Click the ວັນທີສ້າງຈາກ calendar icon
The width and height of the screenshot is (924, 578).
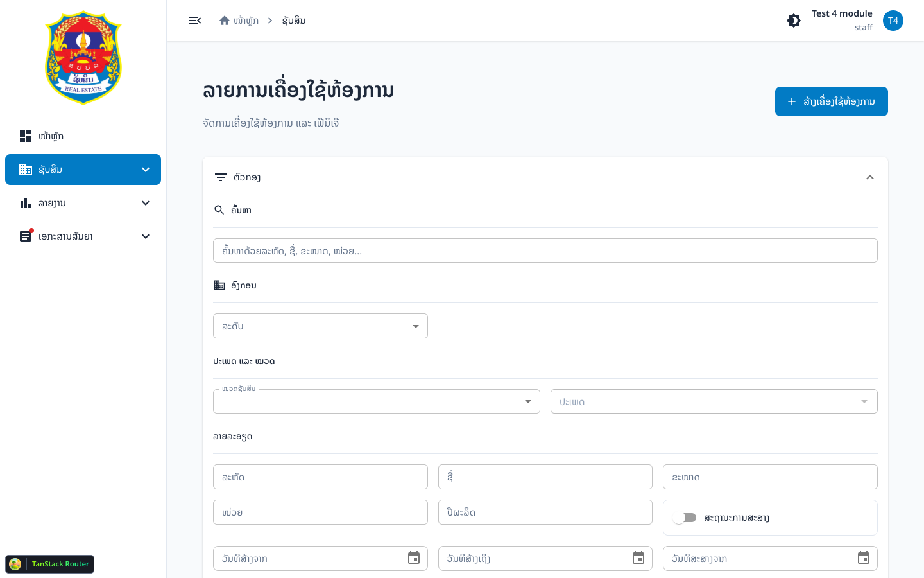pyautogui.click(x=414, y=557)
